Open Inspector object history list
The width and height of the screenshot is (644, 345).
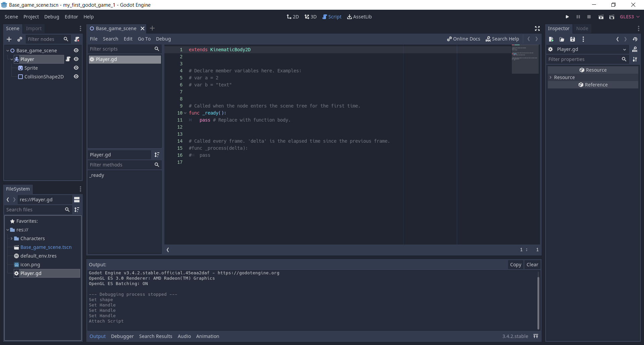(x=635, y=39)
